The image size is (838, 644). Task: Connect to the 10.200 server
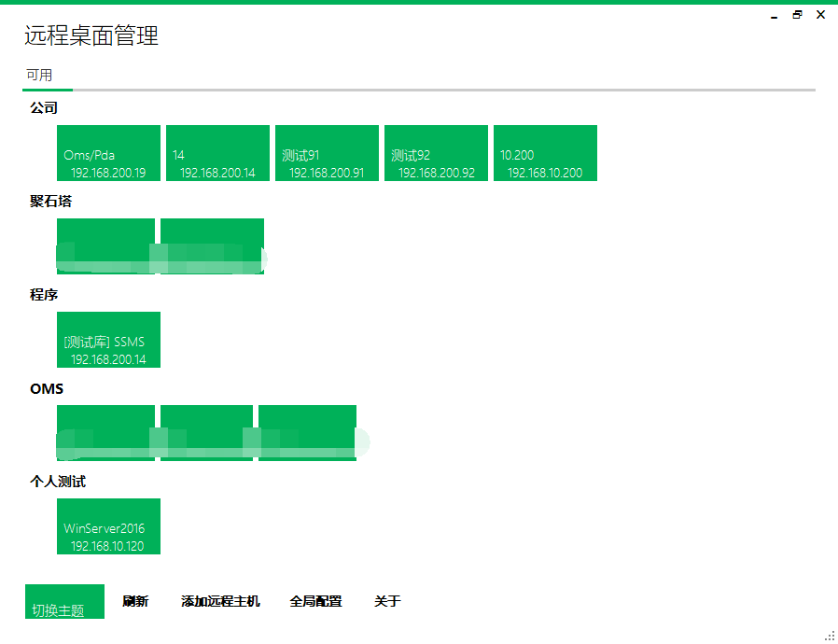(x=544, y=153)
